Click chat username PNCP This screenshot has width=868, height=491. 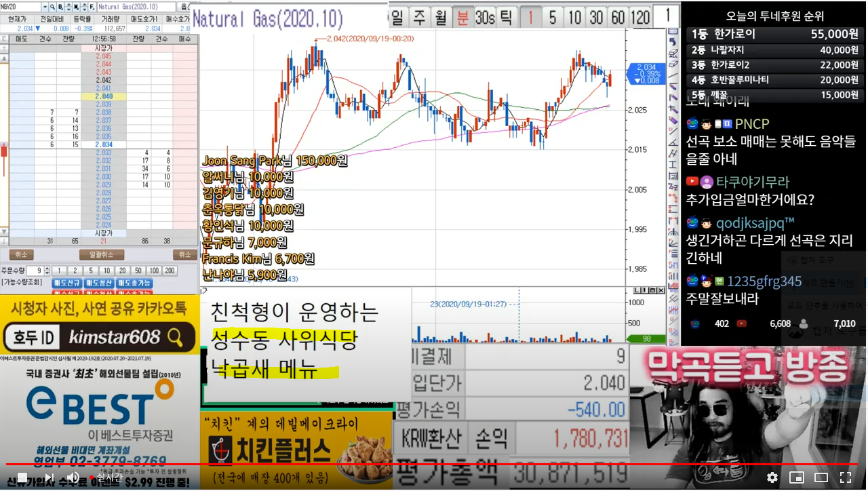pos(752,124)
